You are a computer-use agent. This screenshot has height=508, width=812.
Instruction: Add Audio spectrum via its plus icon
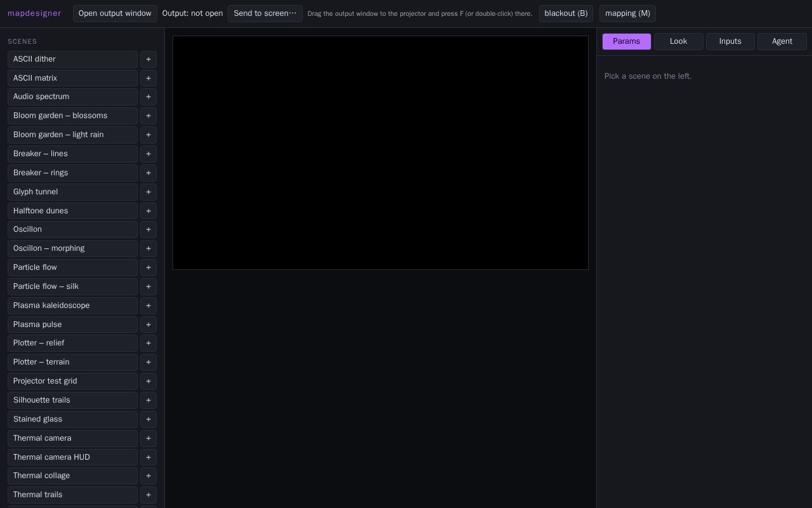pyautogui.click(x=148, y=97)
